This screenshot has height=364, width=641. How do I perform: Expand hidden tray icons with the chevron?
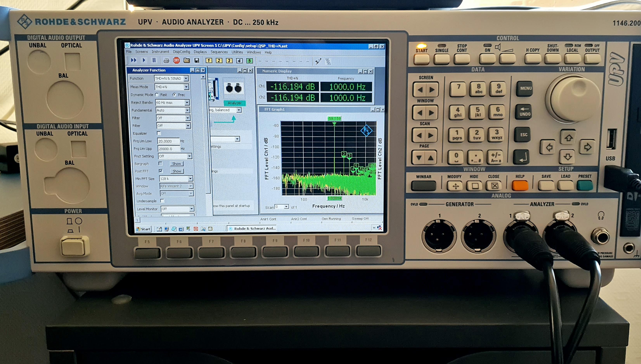[x=374, y=227]
